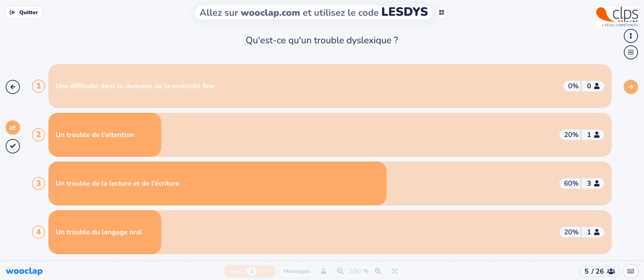The height and width of the screenshot is (280, 644).
Task: Zoom in with the plus magnifier
Action: click(378, 271)
